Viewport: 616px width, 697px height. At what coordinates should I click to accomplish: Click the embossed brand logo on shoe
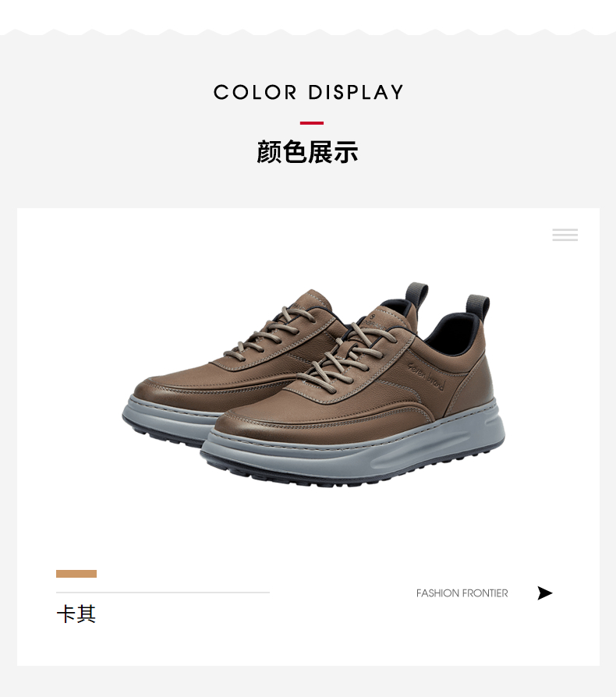pos(426,376)
